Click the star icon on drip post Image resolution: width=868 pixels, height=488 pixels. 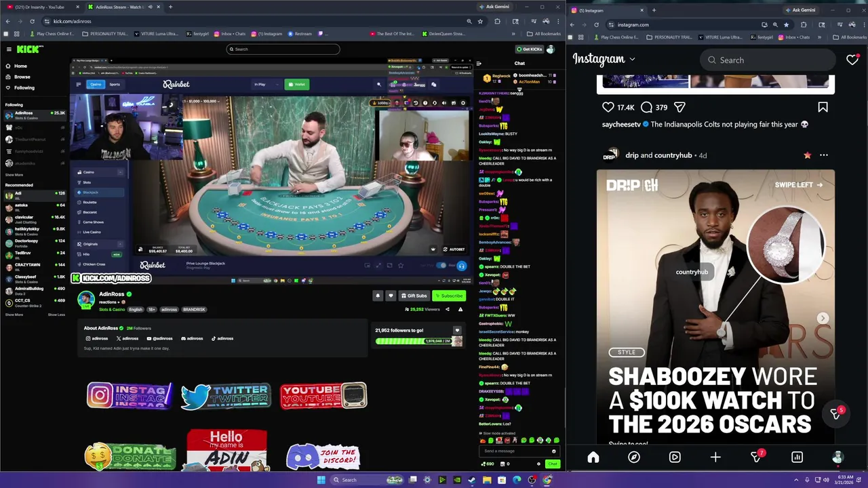(807, 155)
